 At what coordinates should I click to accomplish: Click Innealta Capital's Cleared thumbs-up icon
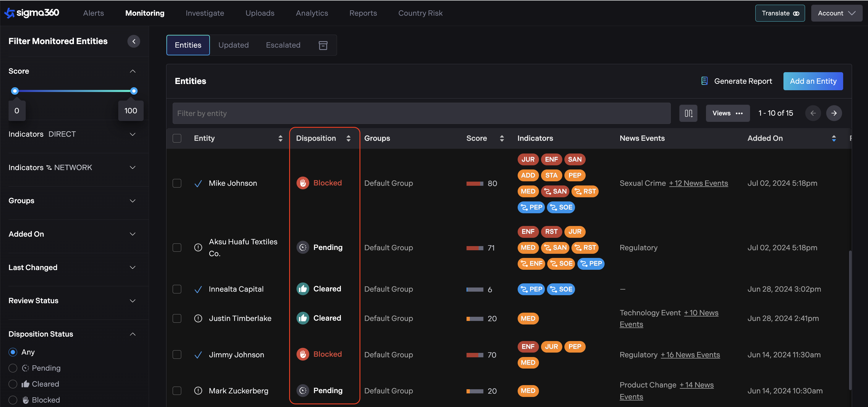302,289
